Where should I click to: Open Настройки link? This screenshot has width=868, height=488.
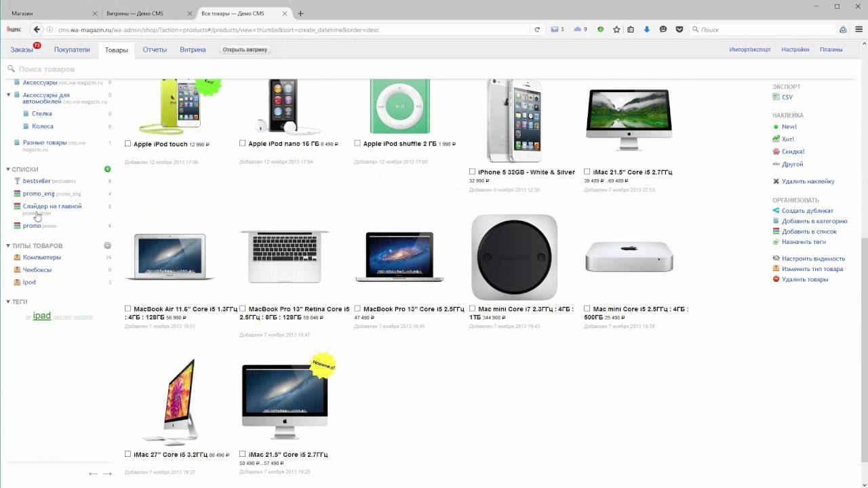(x=795, y=49)
